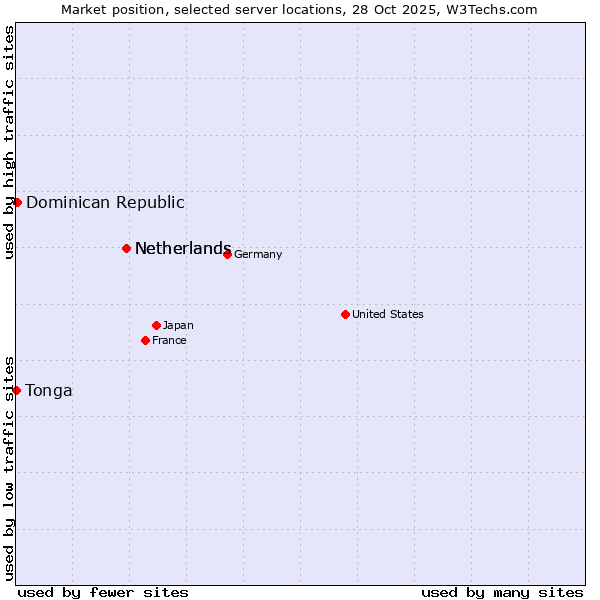Viewport: 600px width, 600px height.
Task: Select the red Germany data point
Action: pyautogui.click(x=227, y=254)
